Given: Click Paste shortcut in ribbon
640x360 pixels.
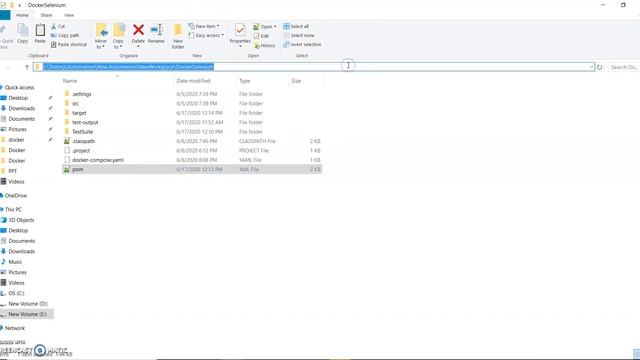Looking at the screenshot, I should (x=69, y=44).
